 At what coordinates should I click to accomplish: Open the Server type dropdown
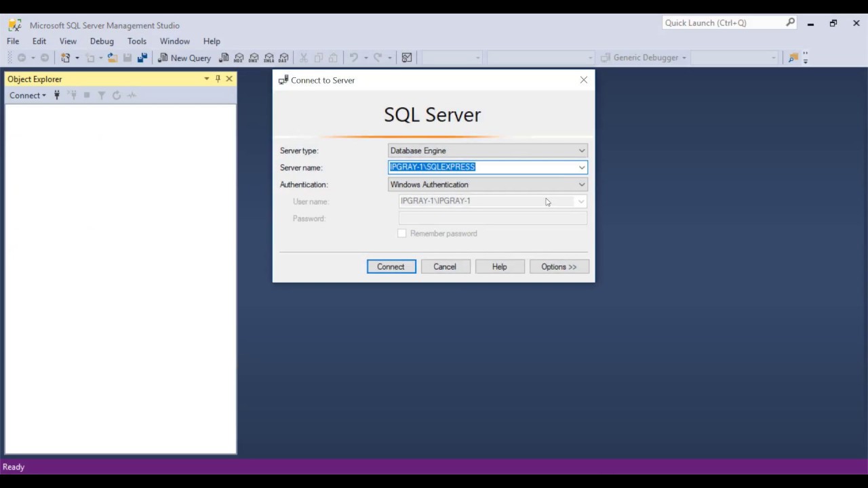pos(581,150)
